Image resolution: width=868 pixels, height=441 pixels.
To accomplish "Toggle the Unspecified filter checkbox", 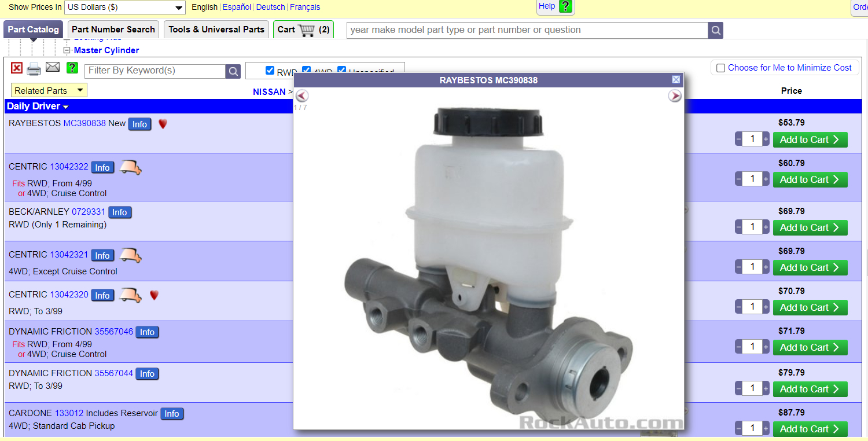I will pyautogui.click(x=342, y=71).
